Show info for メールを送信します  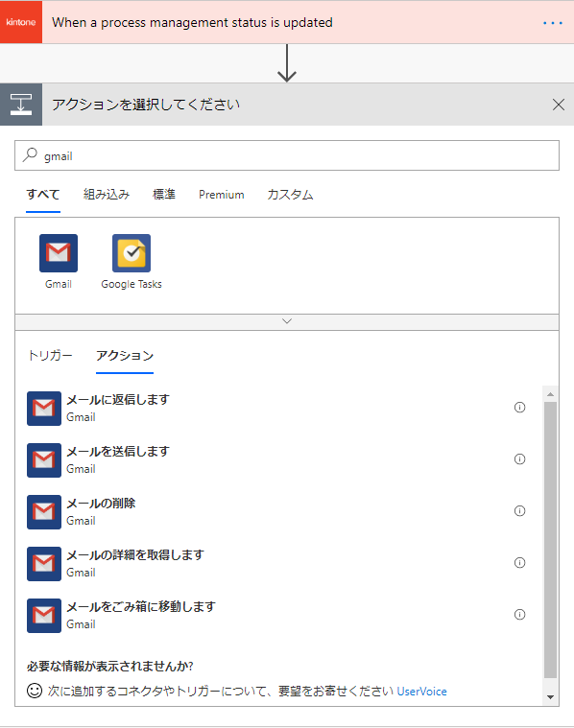pos(519,458)
